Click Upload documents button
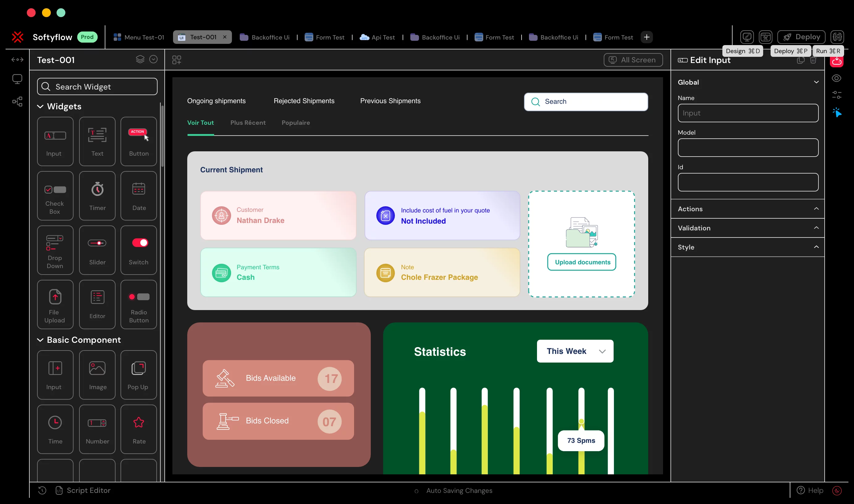 pyautogui.click(x=582, y=262)
